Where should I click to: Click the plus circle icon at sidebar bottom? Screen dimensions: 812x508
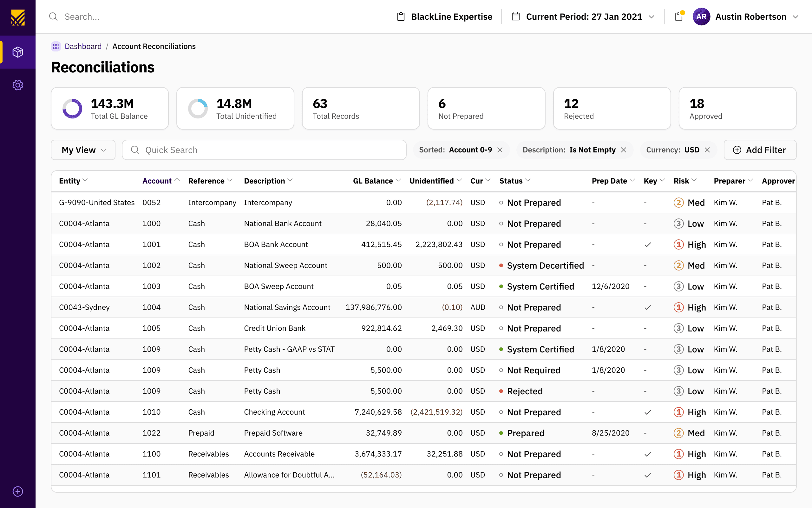[18, 491]
